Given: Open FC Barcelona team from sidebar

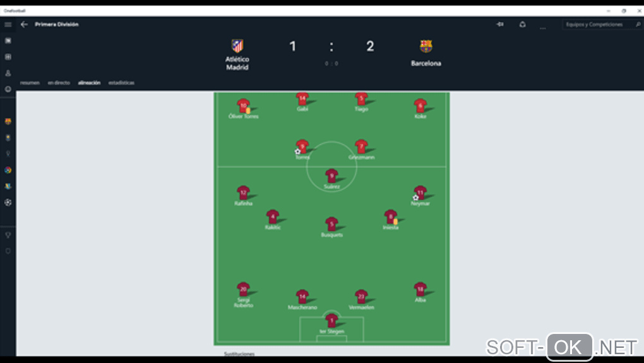Looking at the screenshot, I should [8, 121].
